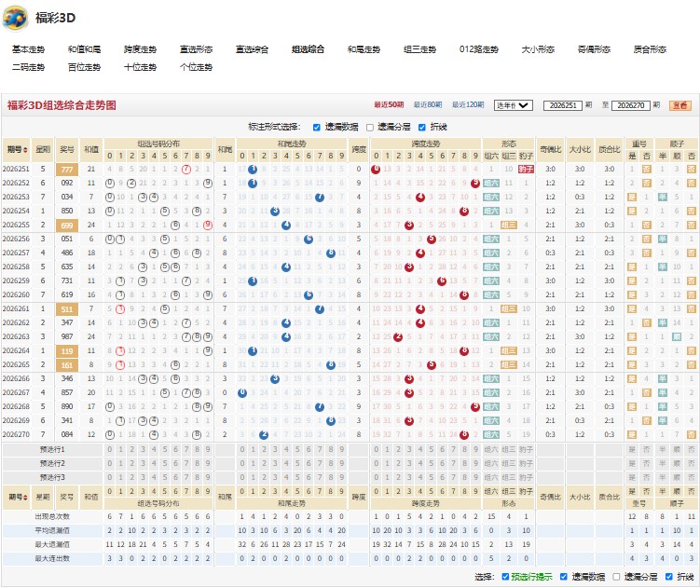Enable bottom 遗漏分层 checkbox

(x=616, y=577)
